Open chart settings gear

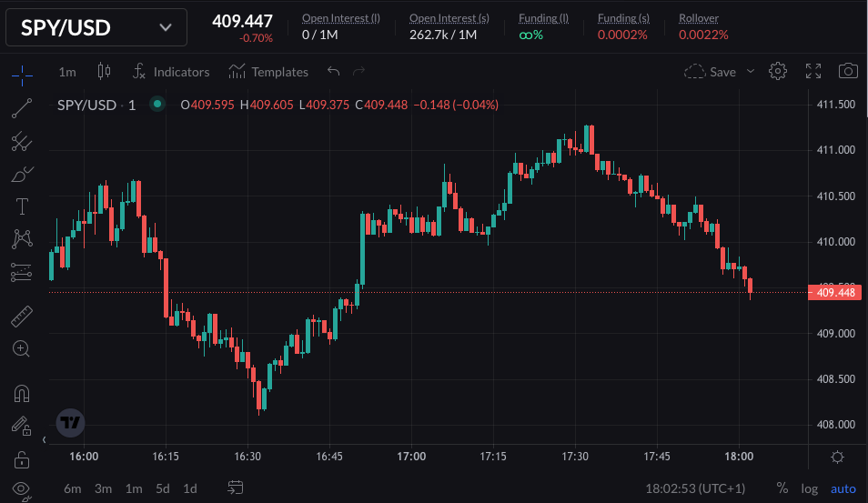778,71
